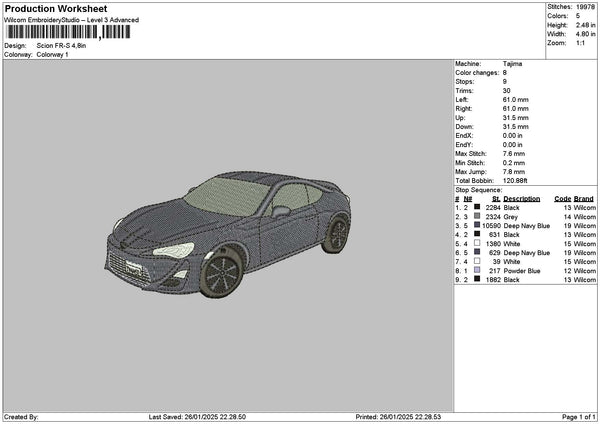Screen dimensions: 600x424
Task: Click the Description column header
Action: [x=522, y=198]
